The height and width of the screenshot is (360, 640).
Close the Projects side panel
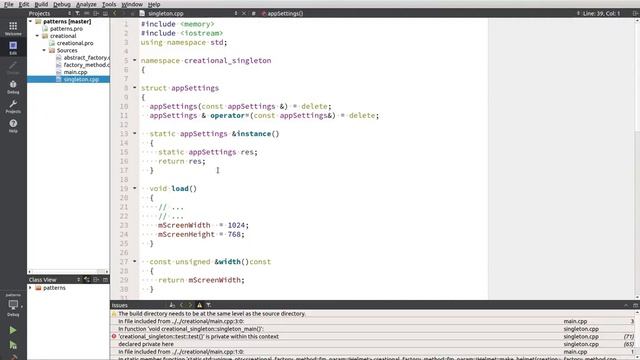pyautogui.click(x=105, y=13)
